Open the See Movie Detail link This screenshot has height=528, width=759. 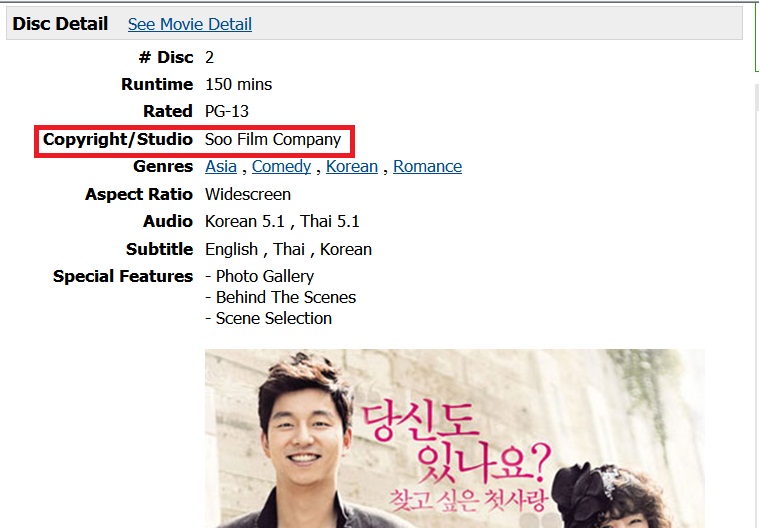point(190,24)
